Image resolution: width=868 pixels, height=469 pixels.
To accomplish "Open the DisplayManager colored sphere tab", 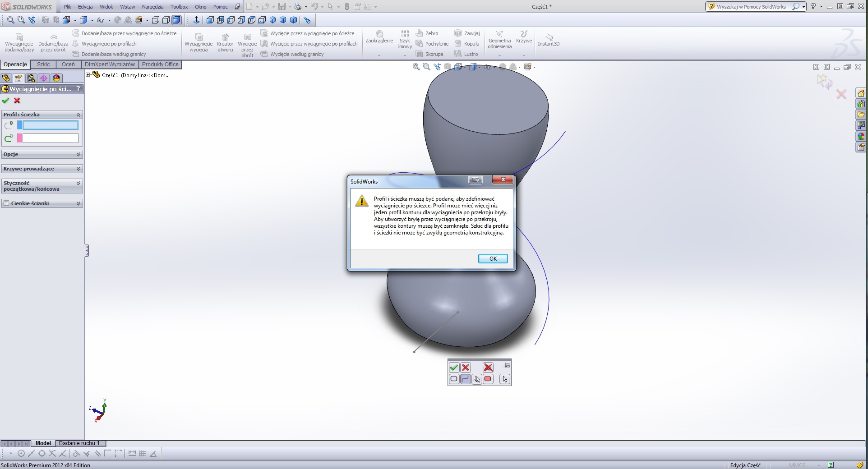I will point(56,78).
